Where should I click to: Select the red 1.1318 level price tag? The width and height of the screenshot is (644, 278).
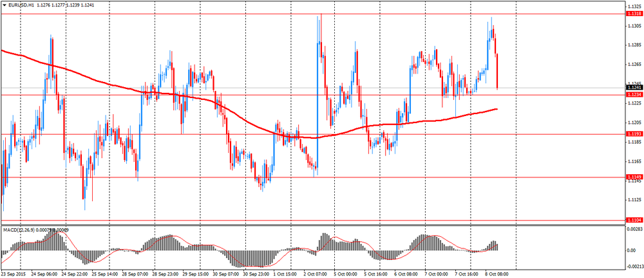coord(634,14)
